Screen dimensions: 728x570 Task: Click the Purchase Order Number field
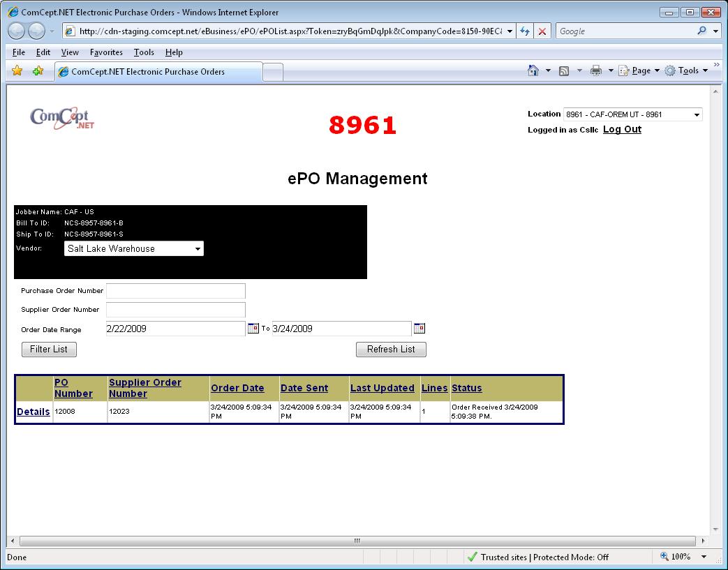click(175, 291)
